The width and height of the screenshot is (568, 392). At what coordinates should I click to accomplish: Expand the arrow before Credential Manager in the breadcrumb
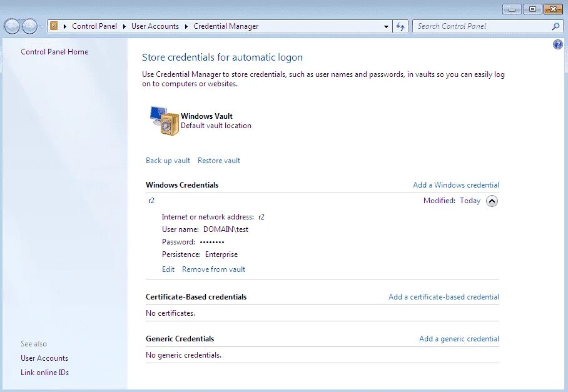pyautogui.click(x=186, y=26)
